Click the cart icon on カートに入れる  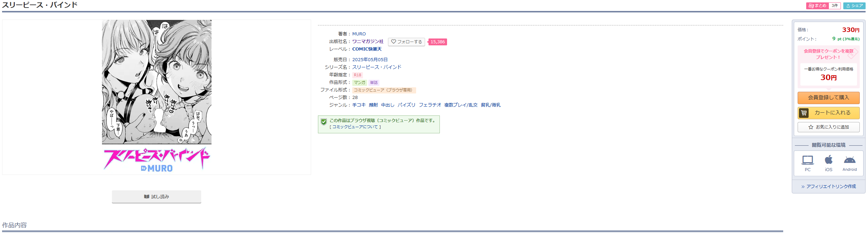pos(803,113)
